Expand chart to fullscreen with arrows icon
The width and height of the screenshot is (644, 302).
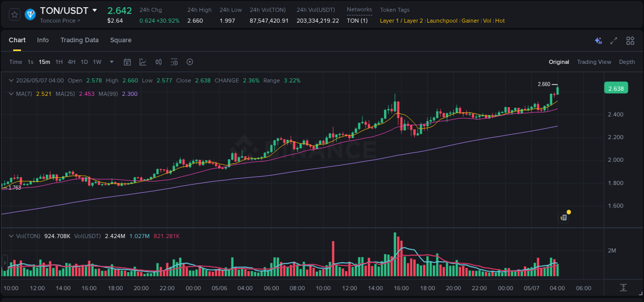pos(614,41)
